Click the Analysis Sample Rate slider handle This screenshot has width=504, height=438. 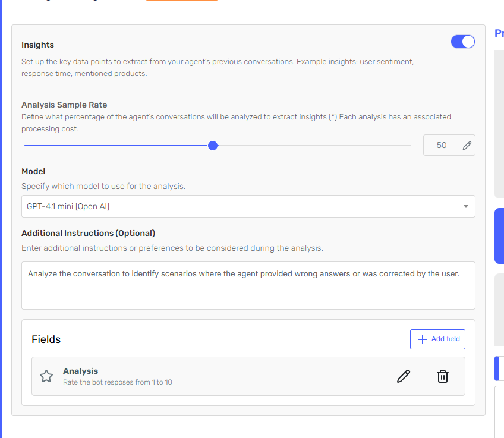coord(213,145)
